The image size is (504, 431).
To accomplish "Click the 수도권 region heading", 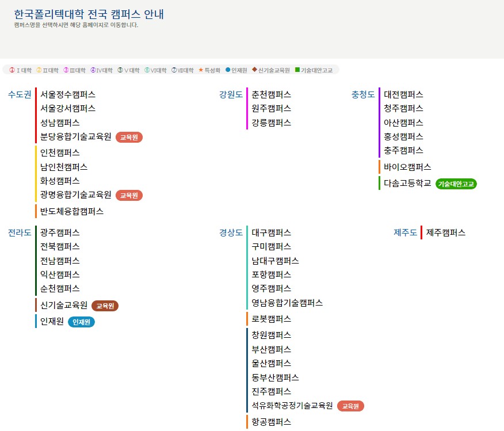I will click(19, 94).
